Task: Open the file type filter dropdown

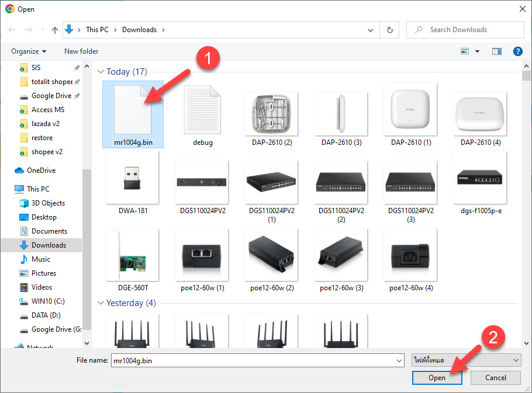Action: click(467, 360)
